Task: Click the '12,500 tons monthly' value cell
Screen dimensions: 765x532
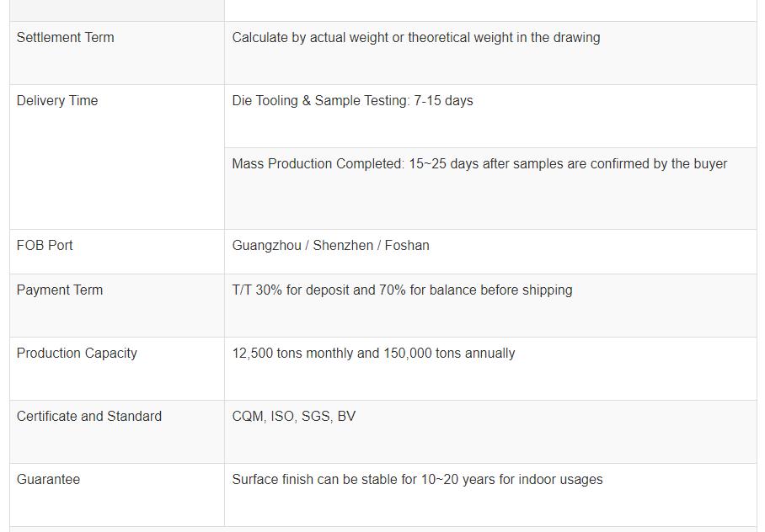Action: click(373, 354)
